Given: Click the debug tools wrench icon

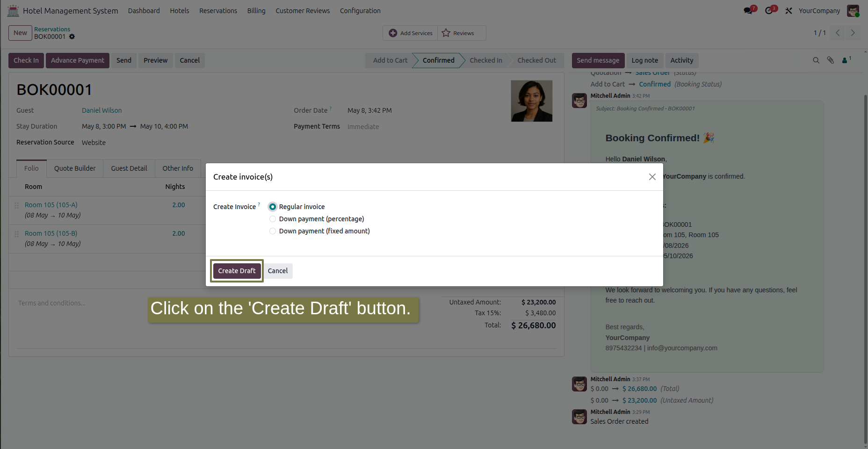Looking at the screenshot, I should click(x=788, y=10).
